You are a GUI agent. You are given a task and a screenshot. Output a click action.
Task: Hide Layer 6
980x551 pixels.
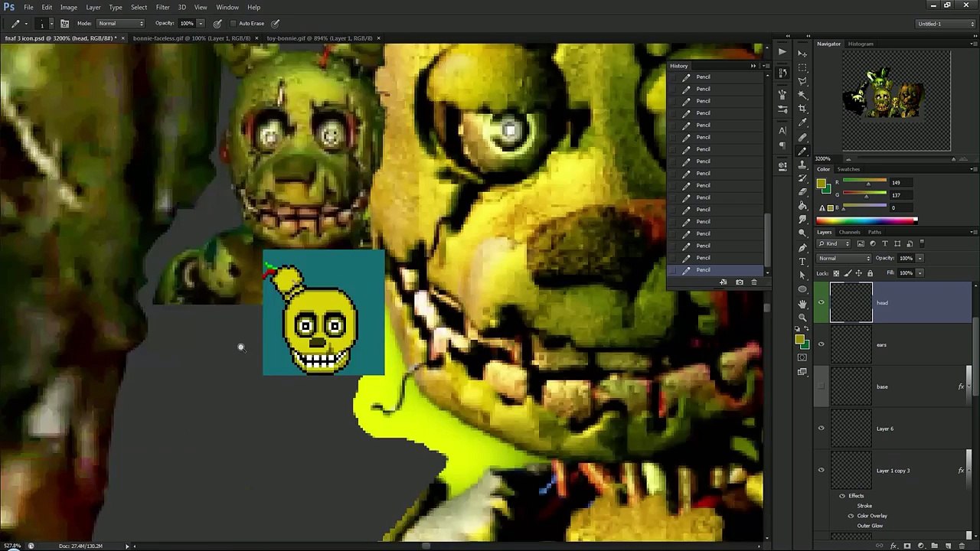click(x=822, y=429)
